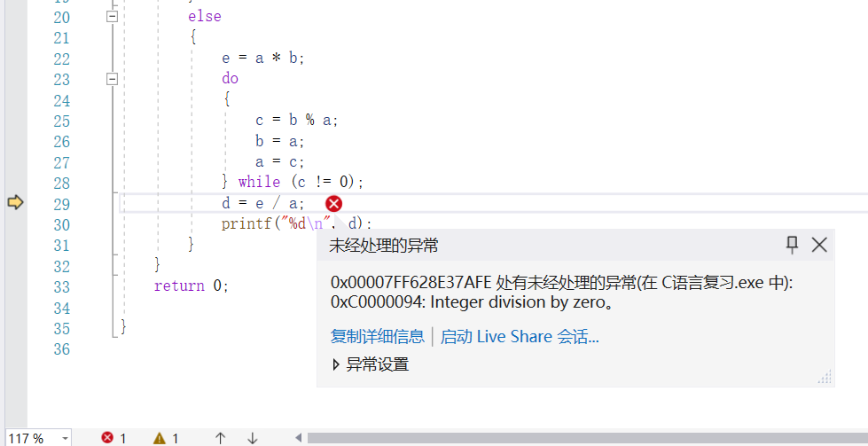Click the yellow current-statement arrow in margin
The width and height of the screenshot is (868, 446).
[15, 202]
